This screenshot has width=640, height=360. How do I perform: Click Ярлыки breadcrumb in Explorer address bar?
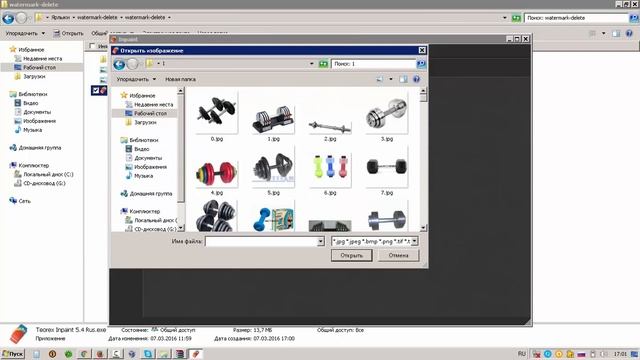click(60, 18)
